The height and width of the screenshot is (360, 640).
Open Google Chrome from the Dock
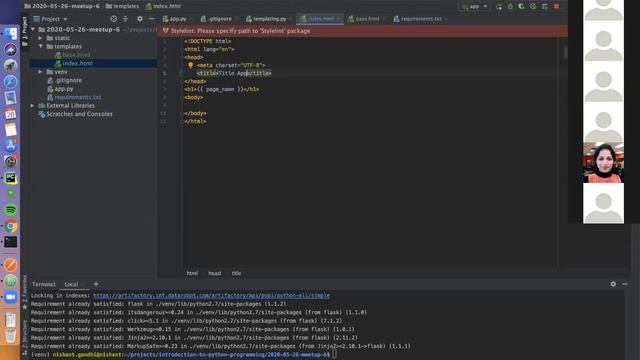pos(11,226)
